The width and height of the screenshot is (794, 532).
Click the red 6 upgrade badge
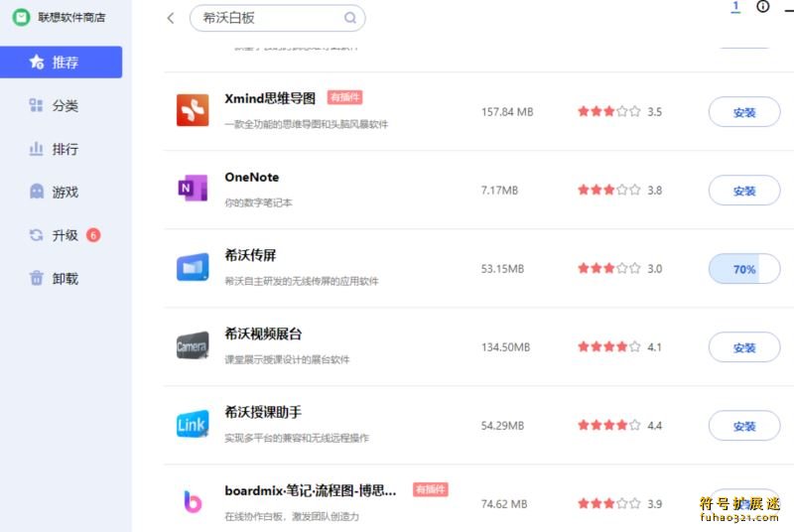pyautogui.click(x=93, y=235)
